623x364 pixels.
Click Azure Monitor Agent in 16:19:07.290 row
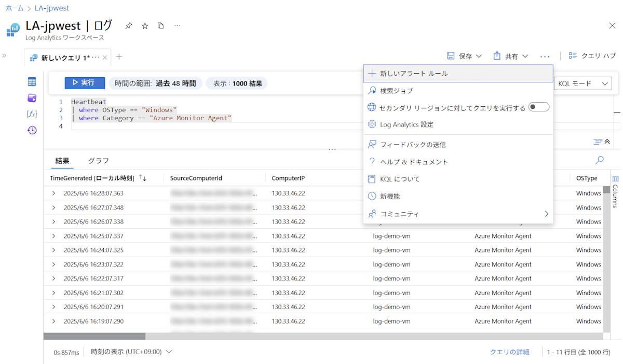[x=503, y=321]
